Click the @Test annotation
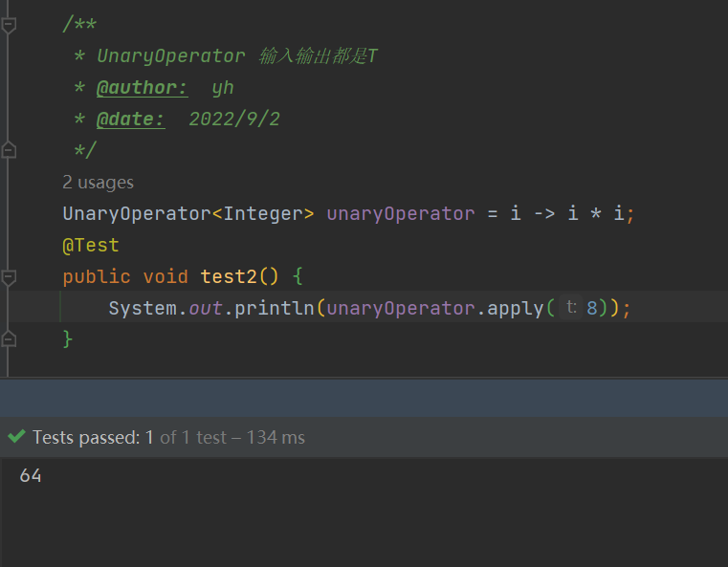The width and height of the screenshot is (728, 567). click(91, 245)
